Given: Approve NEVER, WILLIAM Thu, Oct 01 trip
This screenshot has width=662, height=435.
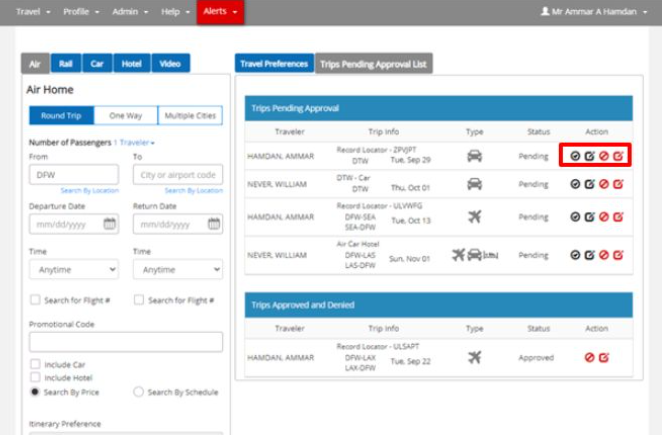Looking at the screenshot, I should point(575,184).
